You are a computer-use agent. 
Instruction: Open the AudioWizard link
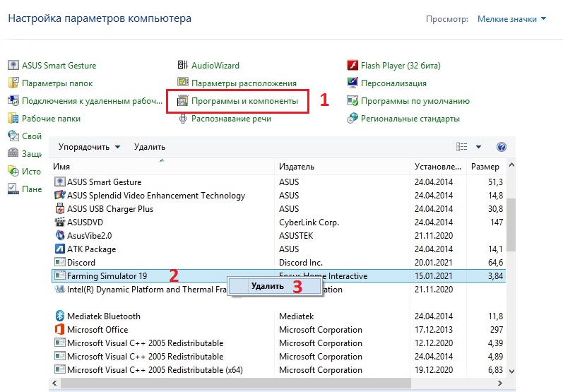(x=215, y=65)
